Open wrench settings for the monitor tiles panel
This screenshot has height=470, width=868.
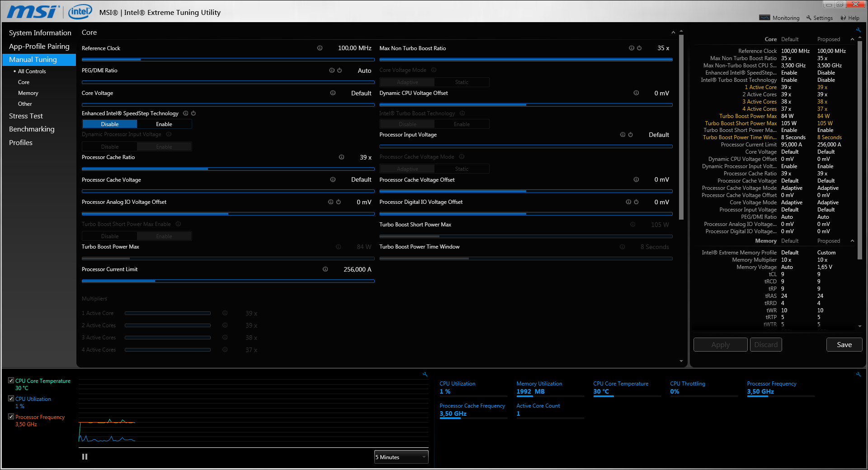[x=858, y=374]
